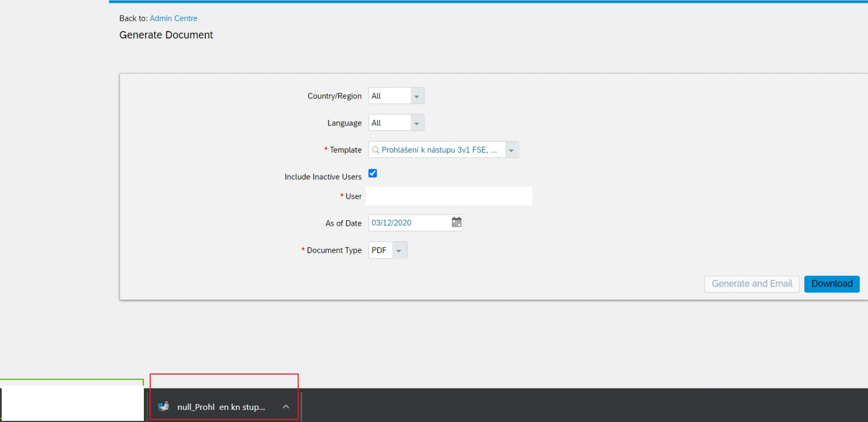Uncheck Include Inactive Users checkbox

point(373,173)
